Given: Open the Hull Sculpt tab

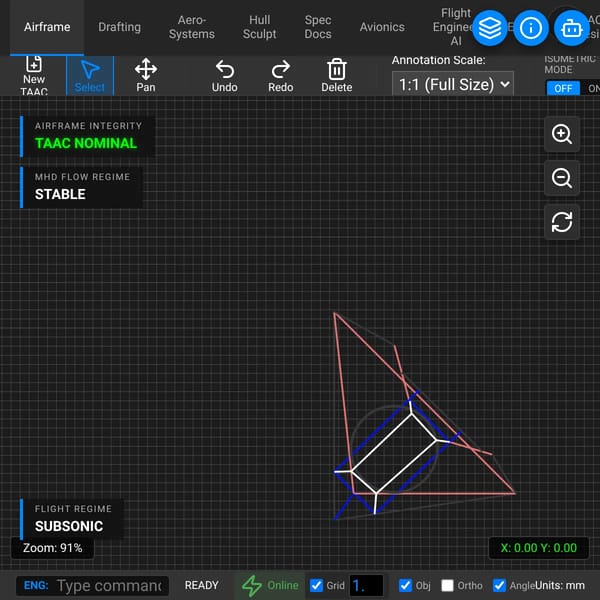Looking at the screenshot, I should click(259, 27).
